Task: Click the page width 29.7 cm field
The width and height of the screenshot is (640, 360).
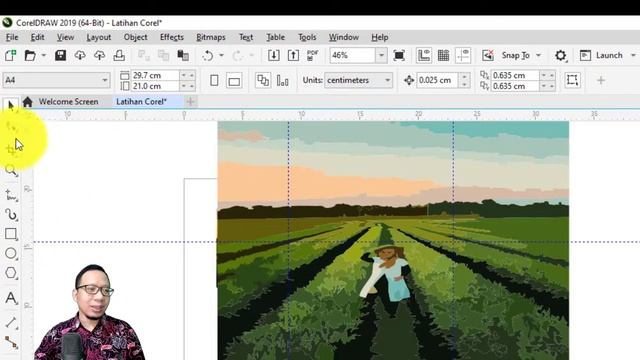Action: 155,75
